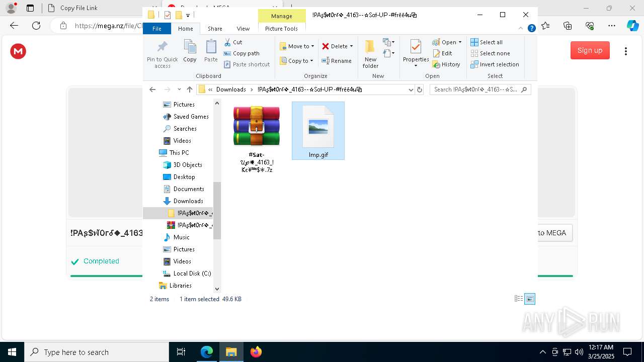Select Music in navigation pane

(177, 237)
